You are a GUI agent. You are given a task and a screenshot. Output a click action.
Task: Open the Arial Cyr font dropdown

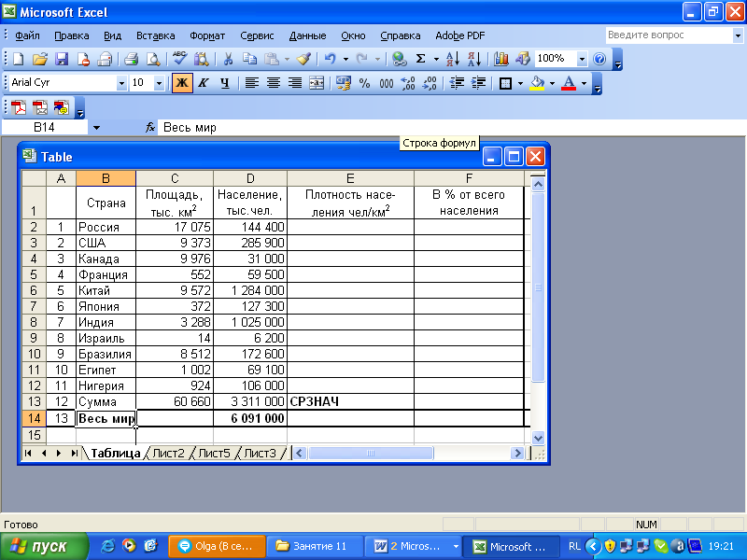pyautogui.click(x=121, y=83)
